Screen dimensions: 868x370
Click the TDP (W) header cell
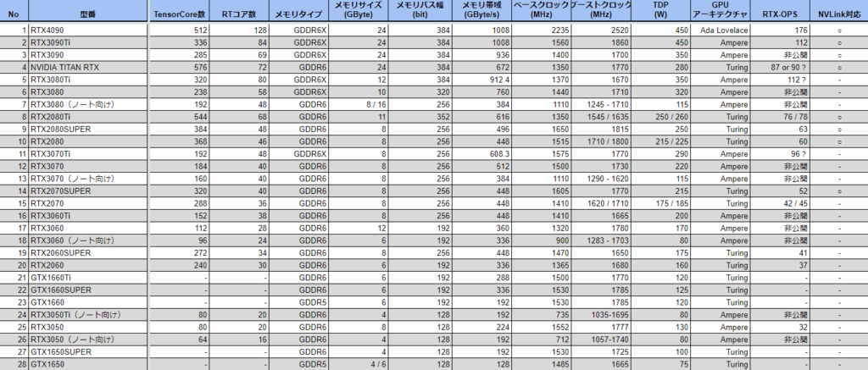tap(661, 12)
